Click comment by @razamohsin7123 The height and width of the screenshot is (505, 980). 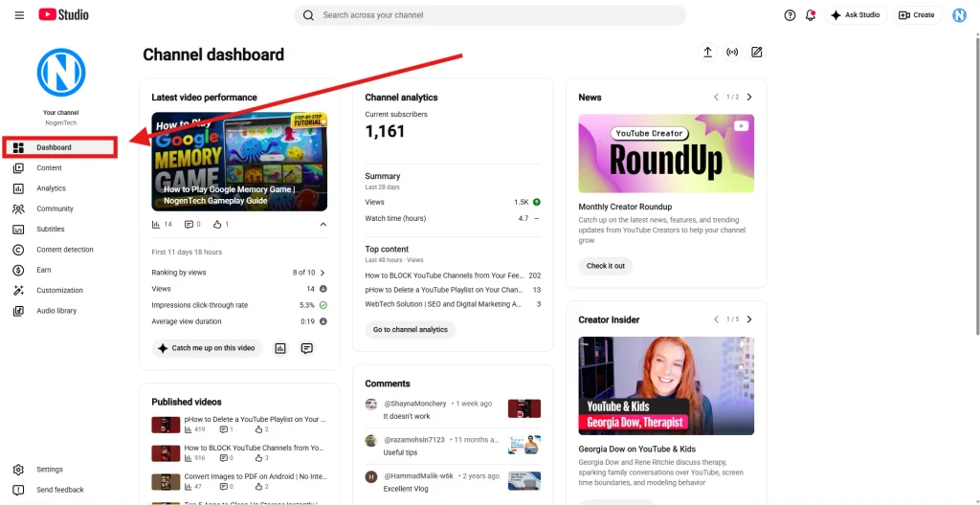pos(453,446)
